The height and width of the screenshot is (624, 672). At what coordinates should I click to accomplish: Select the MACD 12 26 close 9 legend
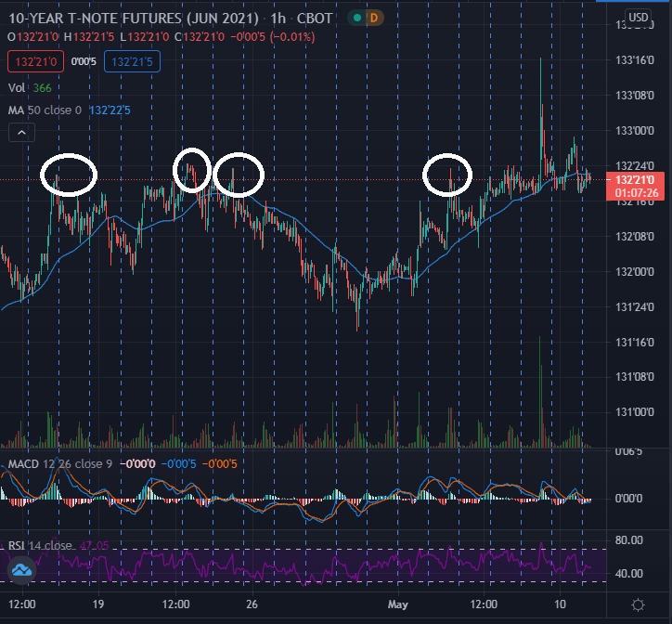tap(60, 464)
